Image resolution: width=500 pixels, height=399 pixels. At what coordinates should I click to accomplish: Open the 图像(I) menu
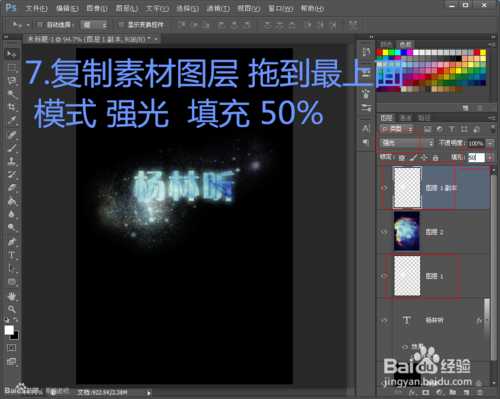(x=97, y=8)
